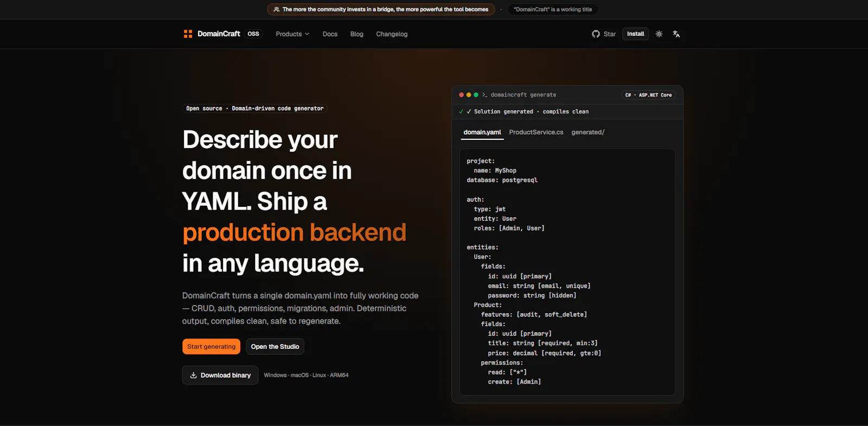Click the Star label in header

click(610, 34)
